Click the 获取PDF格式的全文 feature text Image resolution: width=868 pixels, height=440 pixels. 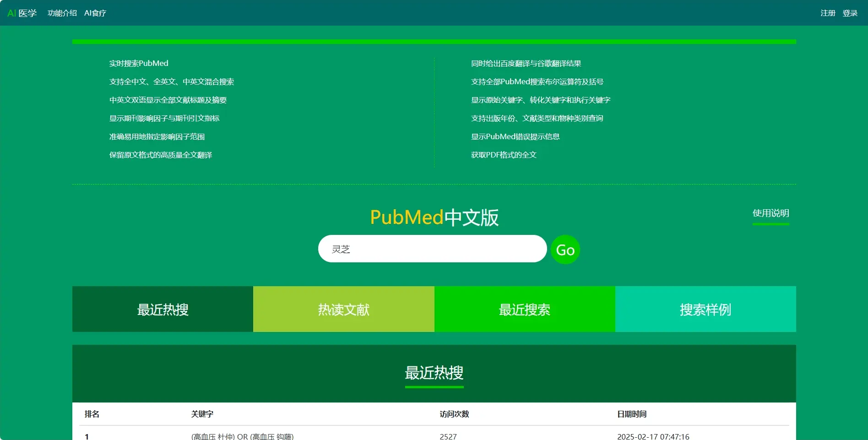coord(504,155)
